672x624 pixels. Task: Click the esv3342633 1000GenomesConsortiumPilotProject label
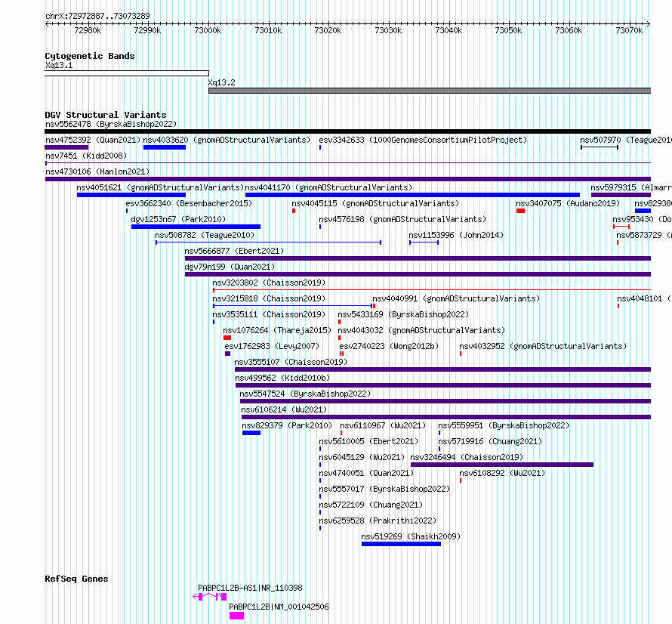[x=423, y=141]
